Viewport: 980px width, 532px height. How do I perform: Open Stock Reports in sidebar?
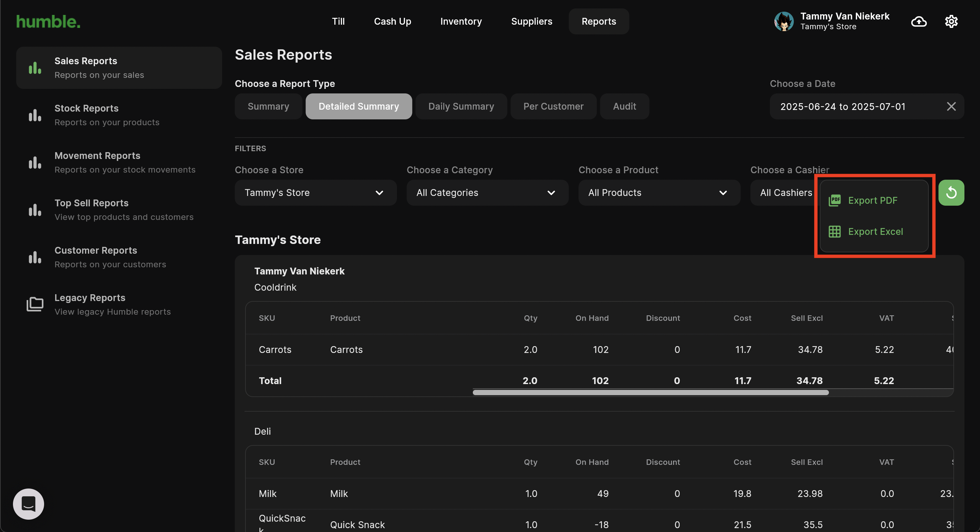pos(119,115)
